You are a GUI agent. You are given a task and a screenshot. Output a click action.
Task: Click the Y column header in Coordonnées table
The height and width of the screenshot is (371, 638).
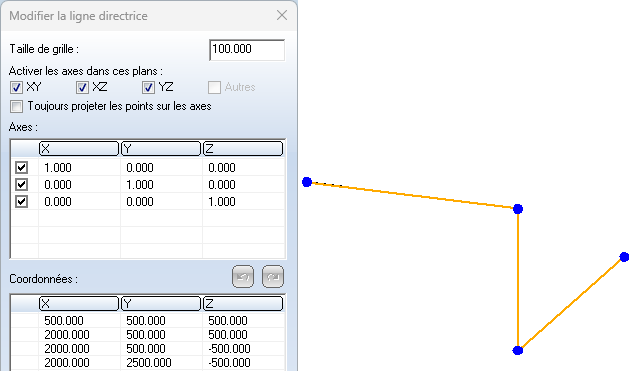click(161, 303)
